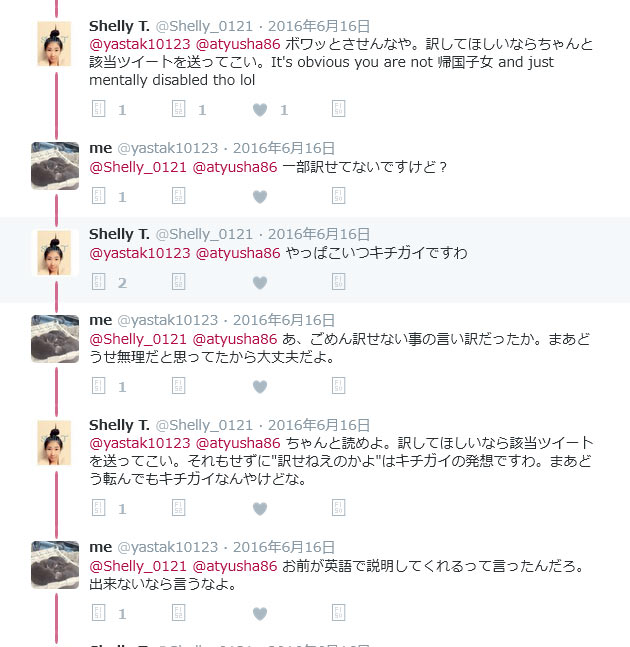Open more options on Shelly's first tweet
Image resolution: width=630 pixels, height=647 pixels.
(x=338, y=109)
